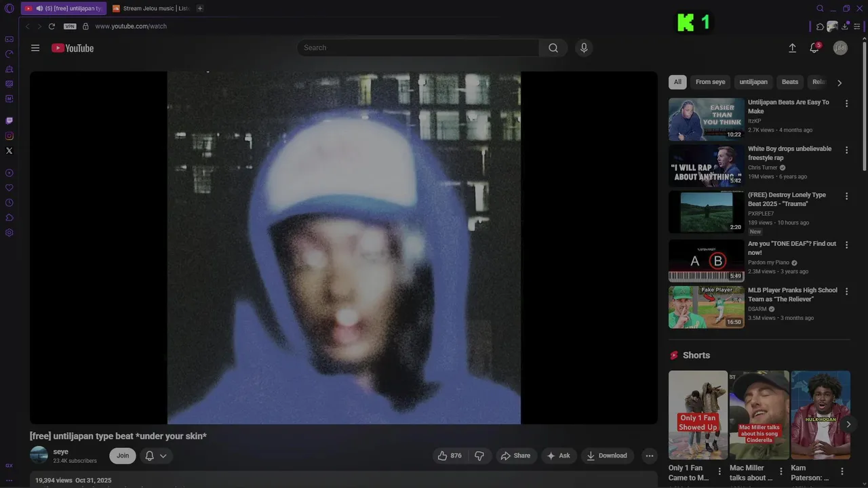Click the search magnifier button
This screenshot has height=488, width=868.
[x=553, y=48]
